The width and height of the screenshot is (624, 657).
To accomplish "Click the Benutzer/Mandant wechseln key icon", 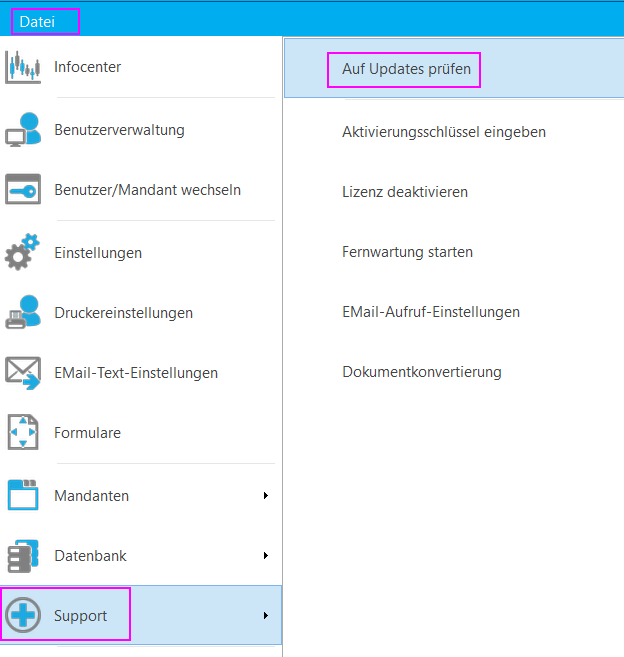I will coord(23,190).
